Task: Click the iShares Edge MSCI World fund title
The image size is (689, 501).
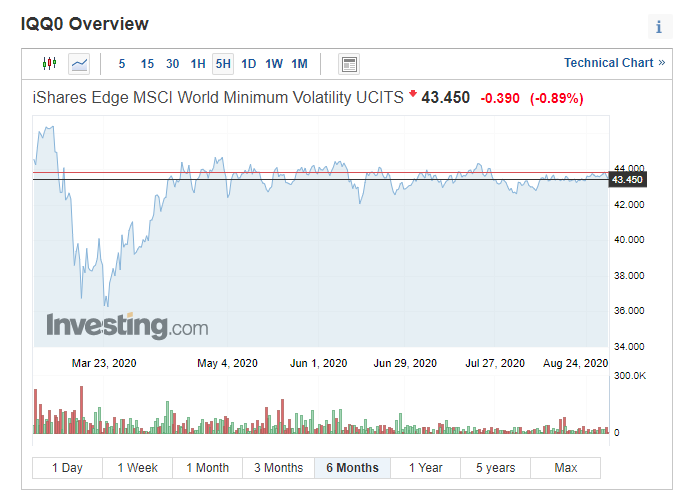Action: pyautogui.click(x=219, y=98)
